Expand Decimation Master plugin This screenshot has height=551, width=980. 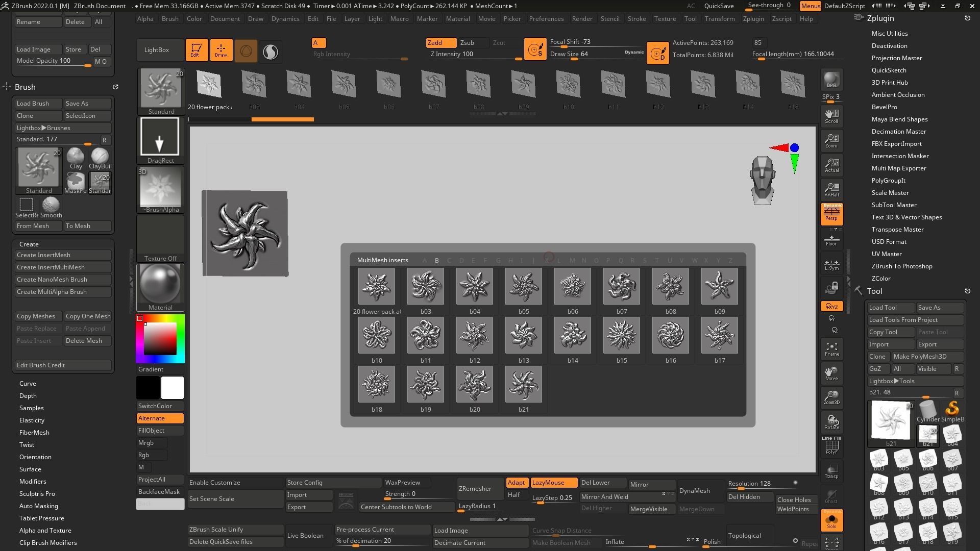[x=898, y=132]
